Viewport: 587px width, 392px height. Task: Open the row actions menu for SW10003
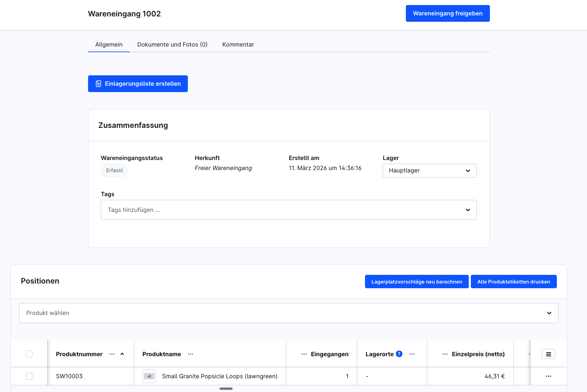point(548,376)
